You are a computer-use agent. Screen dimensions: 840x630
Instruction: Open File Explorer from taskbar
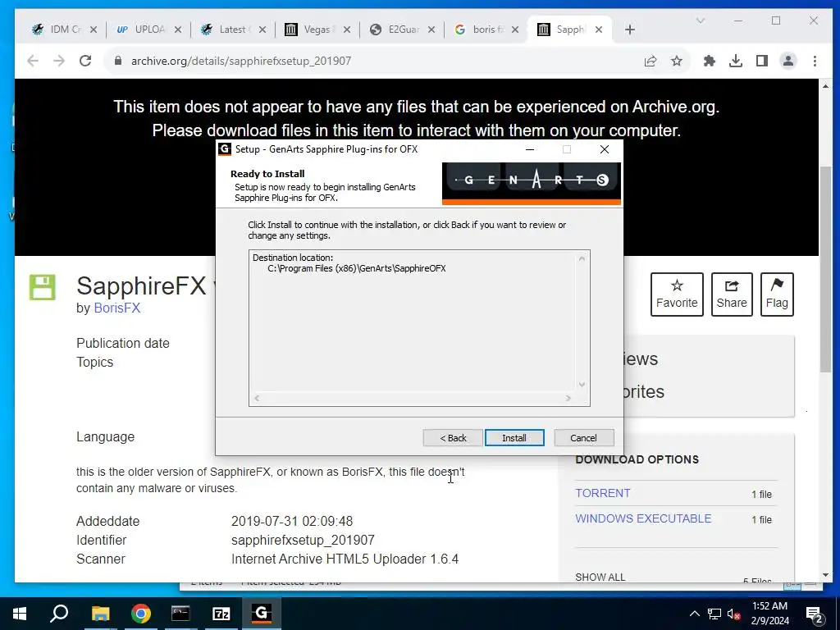(x=100, y=614)
